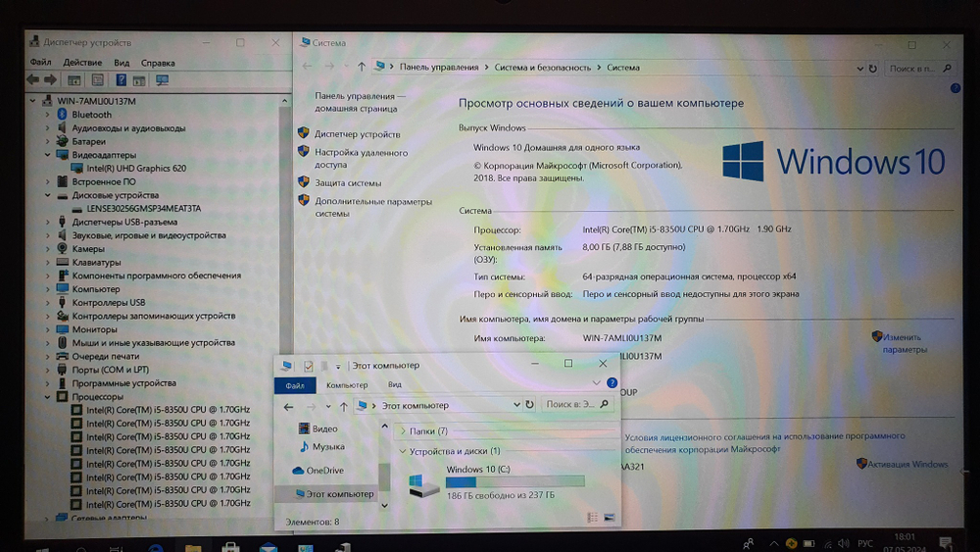
Task: Click the Система и безопасность breadcrumb
Action: coord(542,67)
